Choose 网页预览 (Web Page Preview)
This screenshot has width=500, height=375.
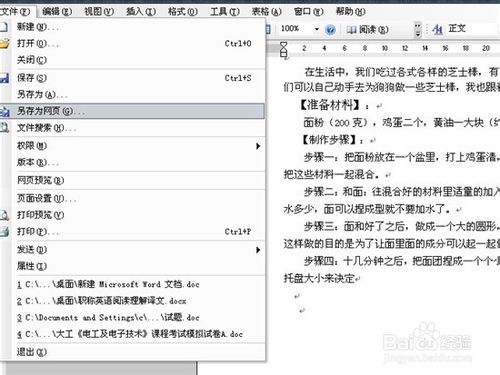133,180
